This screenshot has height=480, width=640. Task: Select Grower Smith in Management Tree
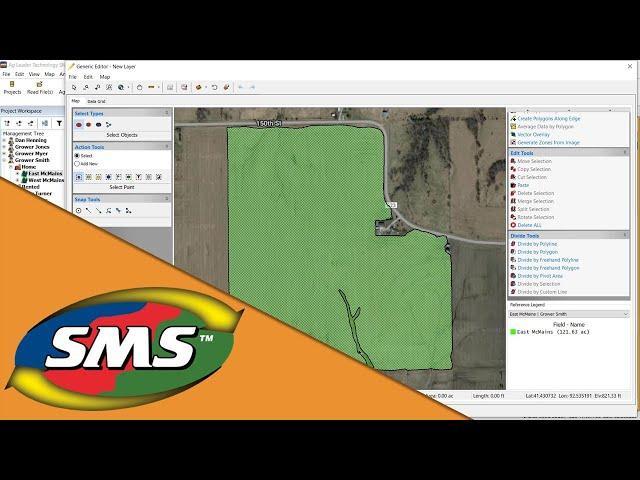pyautogui.click(x=32, y=160)
